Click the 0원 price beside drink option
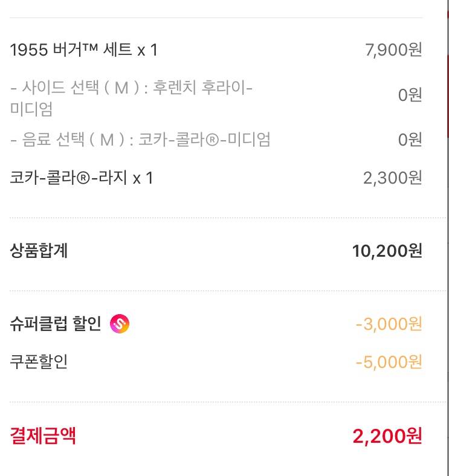The width and height of the screenshot is (449, 476). (410, 140)
